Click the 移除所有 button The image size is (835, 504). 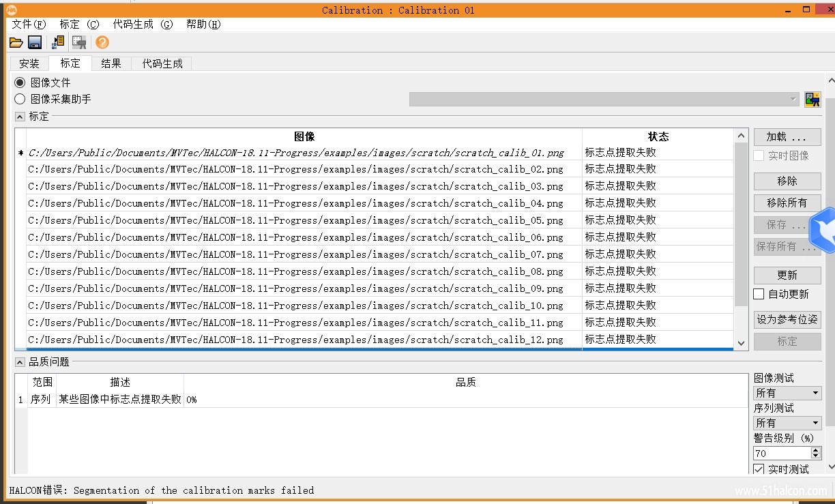787,203
